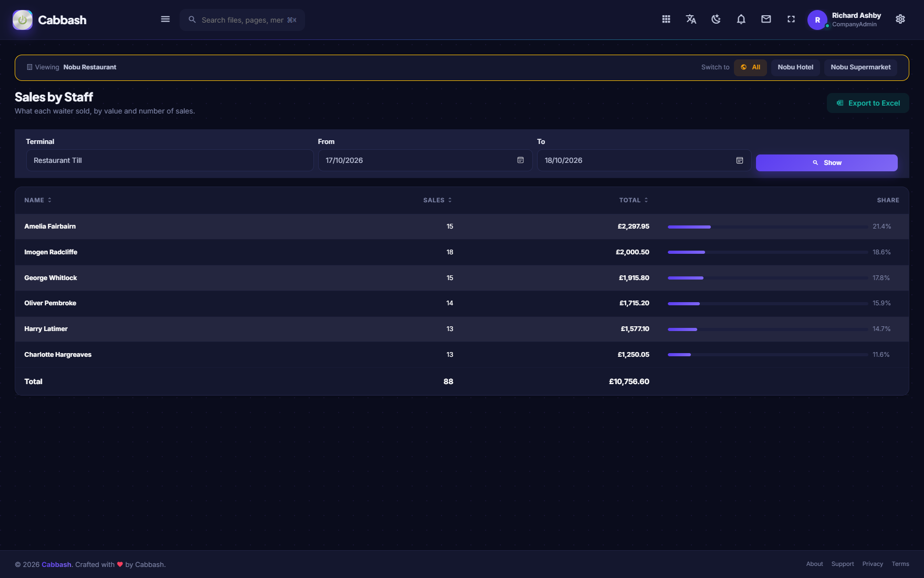Open the Support footer link
This screenshot has width=924, height=578.
pyautogui.click(x=842, y=564)
